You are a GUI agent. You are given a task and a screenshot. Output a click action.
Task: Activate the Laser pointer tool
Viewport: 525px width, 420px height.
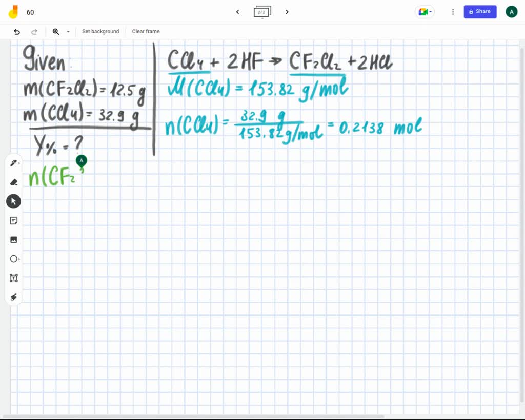tap(13, 297)
